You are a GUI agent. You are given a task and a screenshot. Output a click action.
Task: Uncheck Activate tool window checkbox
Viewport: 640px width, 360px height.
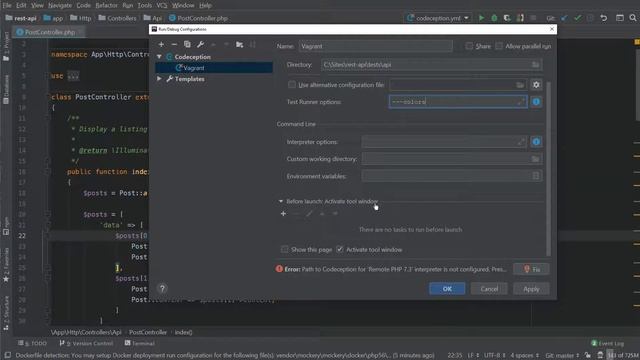click(x=340, y=249)
